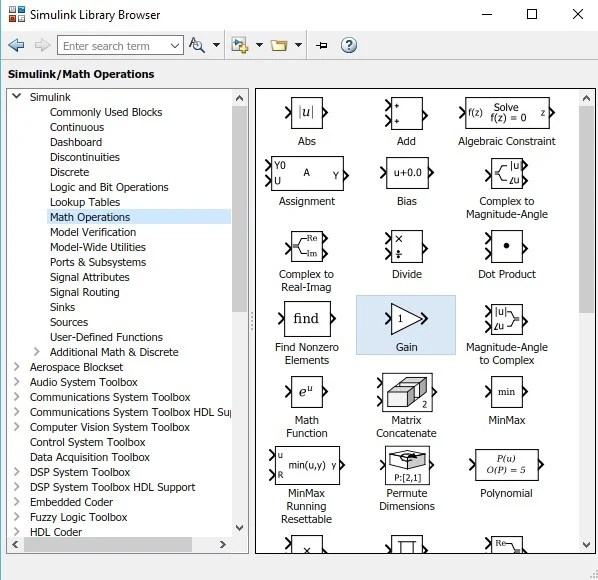Click the grayed forward arrow button

42,45
